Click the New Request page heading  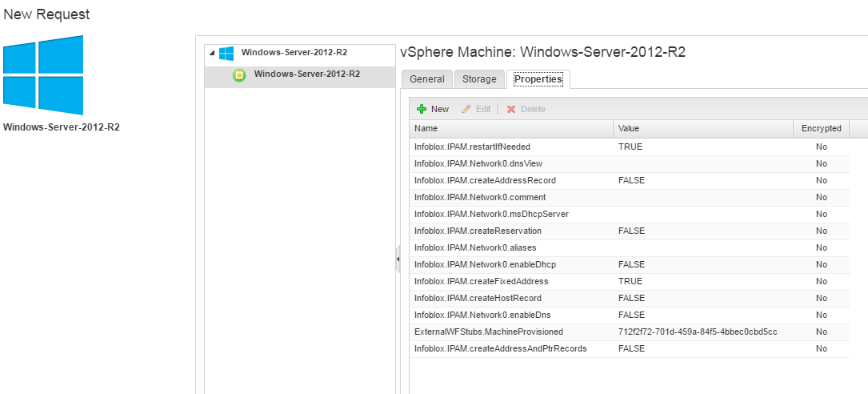pyautogui.click(x=46, y=14)
